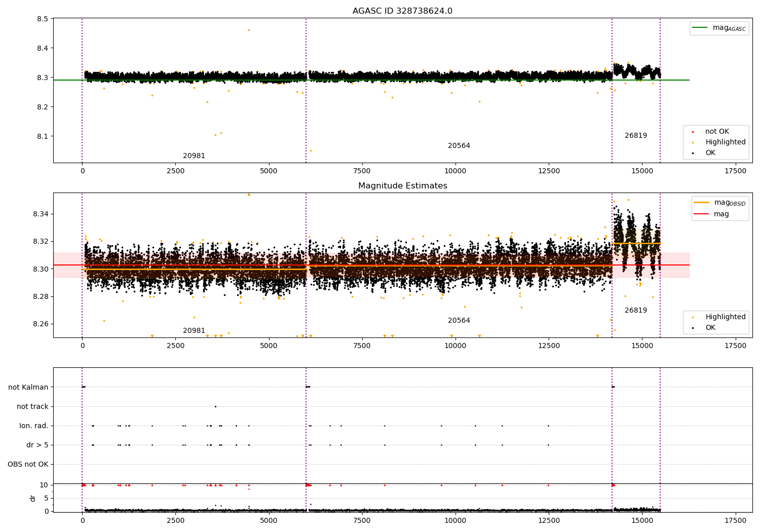The width and height of the screenshot is (760, 532).
Task: Click the rotated 'dr' axis label
Action: [x=33, y=498]
